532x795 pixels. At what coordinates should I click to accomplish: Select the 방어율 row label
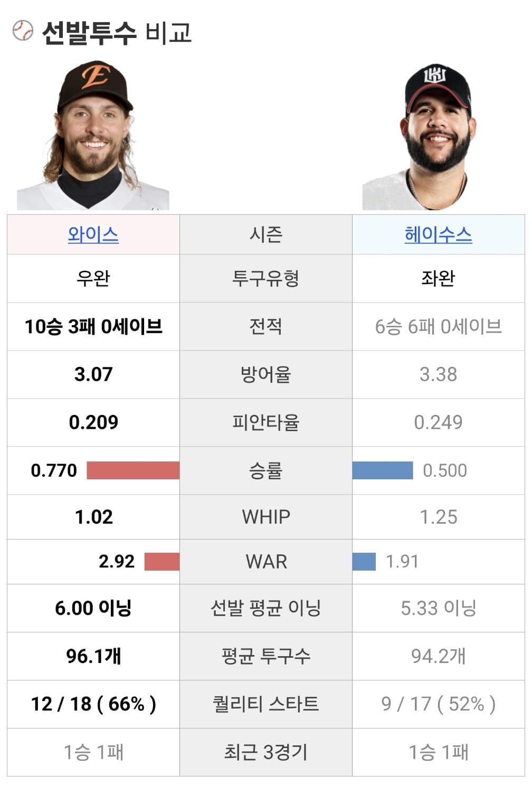266,374
